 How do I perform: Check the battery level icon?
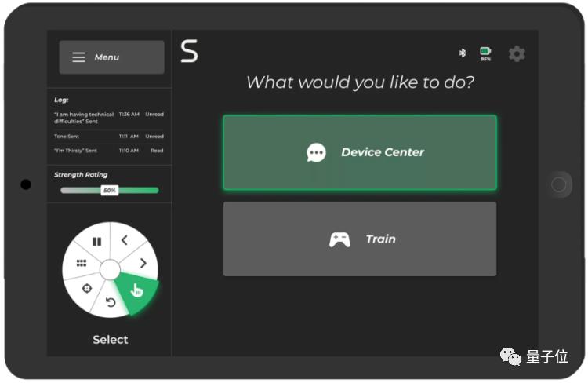click(485, 51)
